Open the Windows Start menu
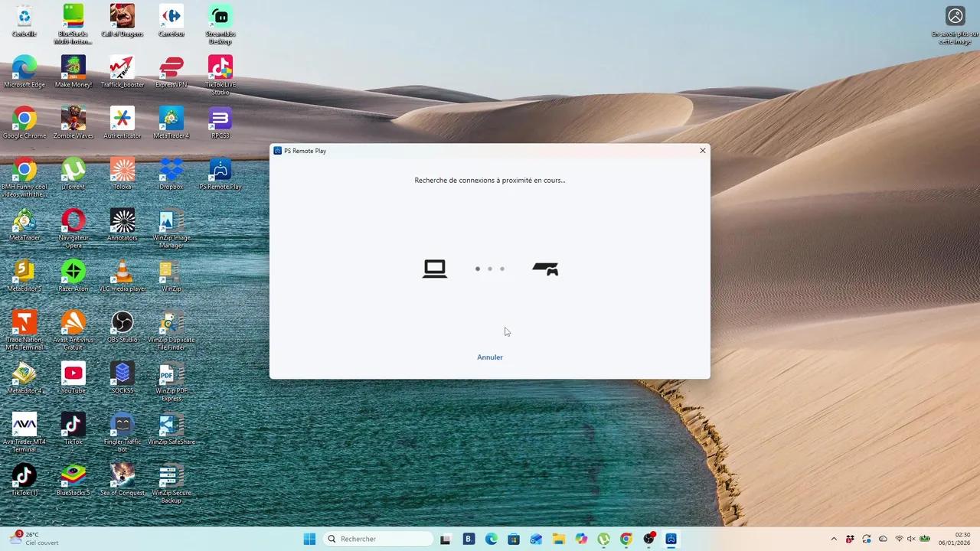 (309, 539)
